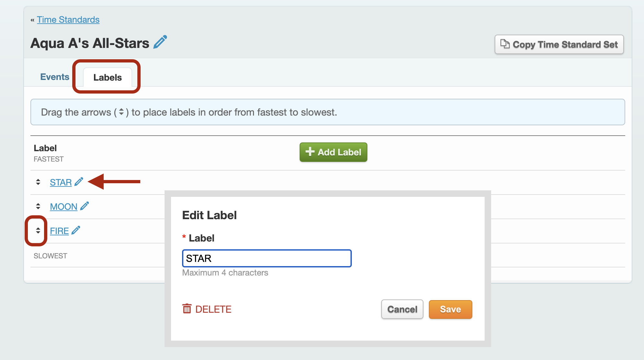Click the pencil icon beside FIRE label
644x360 pixels.
(76, 230)
